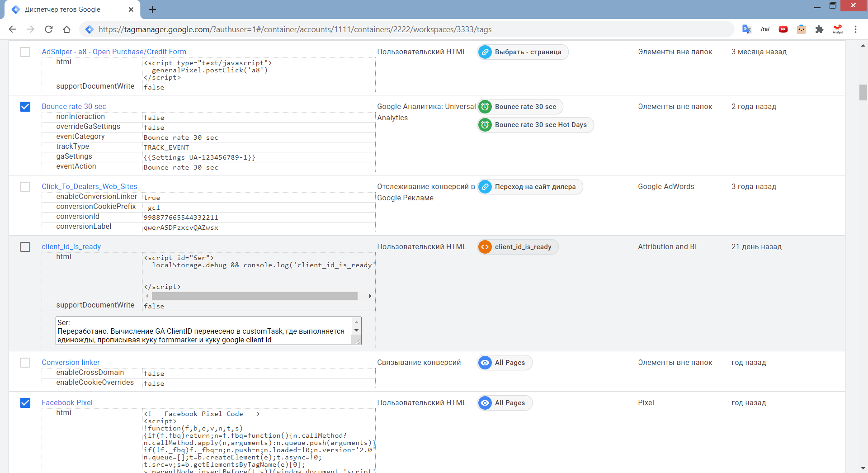Open the client_id_is_ready tag link
The image size is (868, 473).
point(71,247)
